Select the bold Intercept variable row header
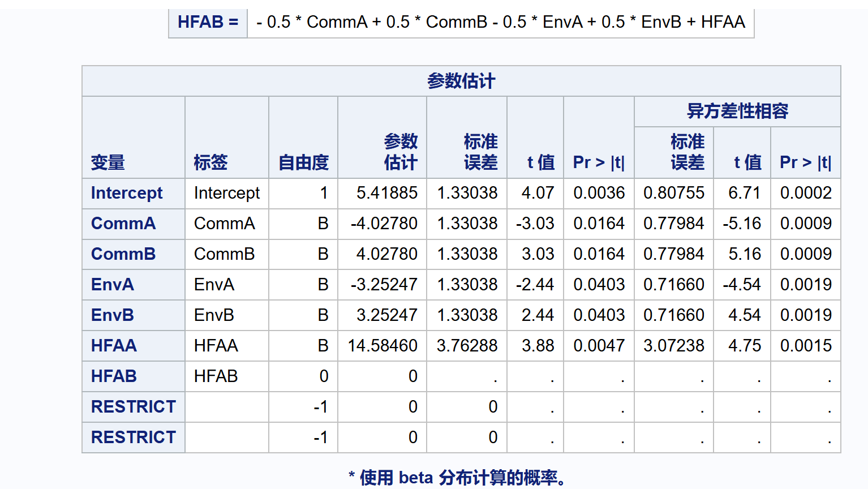 point(127,193)
